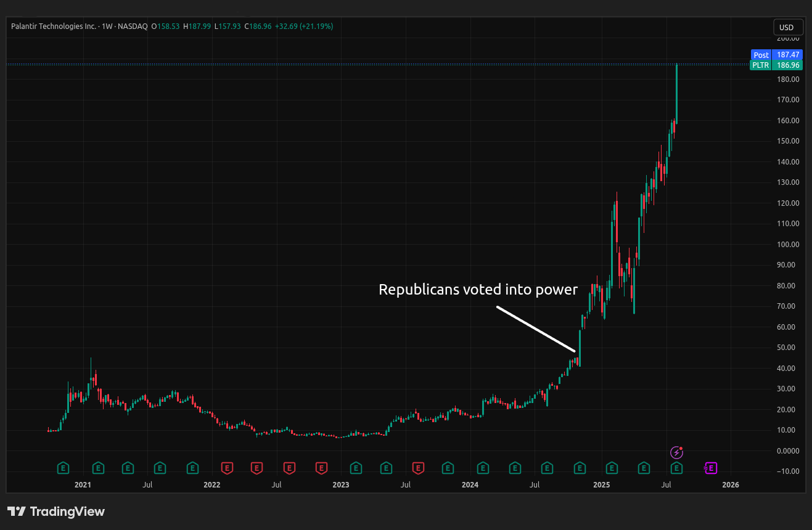Open the February 2021 green earnings marker
The width and height of the screenshot is (812, 530).
pos(99,468)
